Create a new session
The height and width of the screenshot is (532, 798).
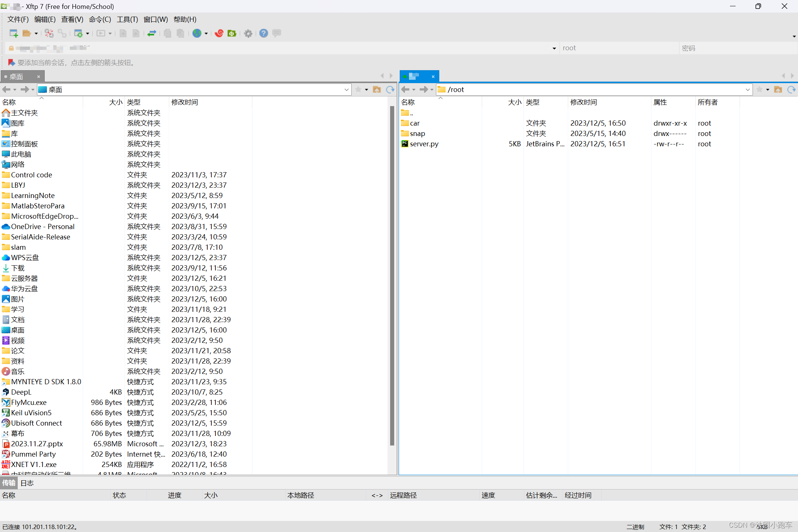13,33
